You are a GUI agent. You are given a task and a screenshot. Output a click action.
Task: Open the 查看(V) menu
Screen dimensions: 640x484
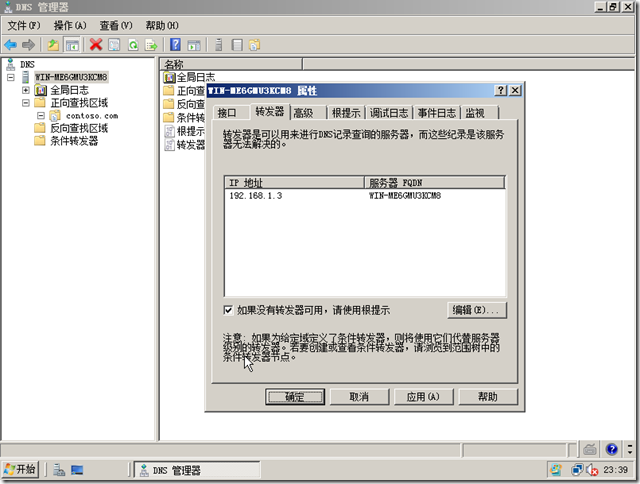pyautogui.click(x=116, y=26)
